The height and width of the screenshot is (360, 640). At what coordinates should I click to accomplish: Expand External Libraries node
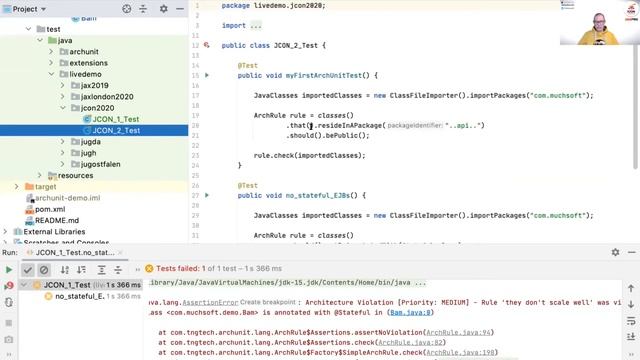point(5,231)
